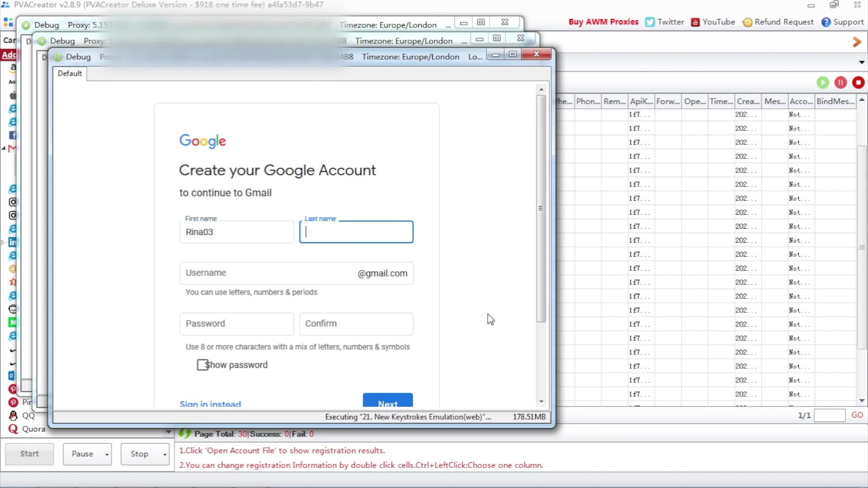Select the Gmail icon in the sidebar
The image size is (868, 488).
click(13, 149)
